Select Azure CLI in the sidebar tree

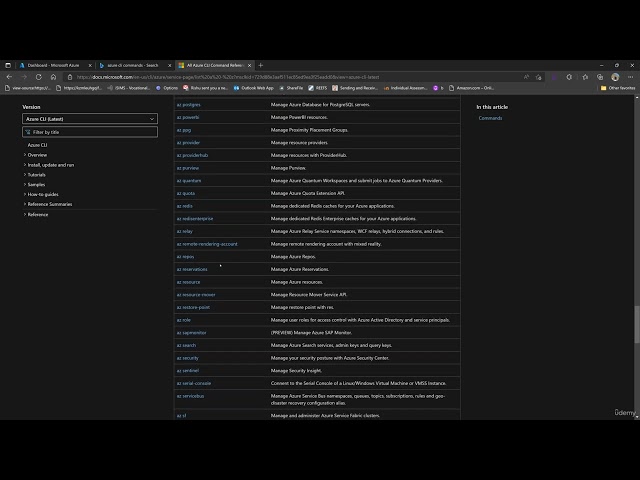[x=37, y=145]
